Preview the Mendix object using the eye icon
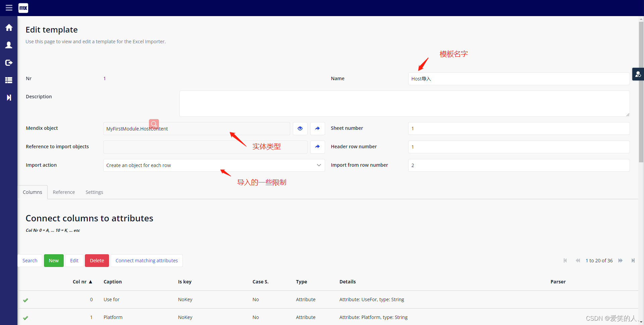 pos(300,128)
